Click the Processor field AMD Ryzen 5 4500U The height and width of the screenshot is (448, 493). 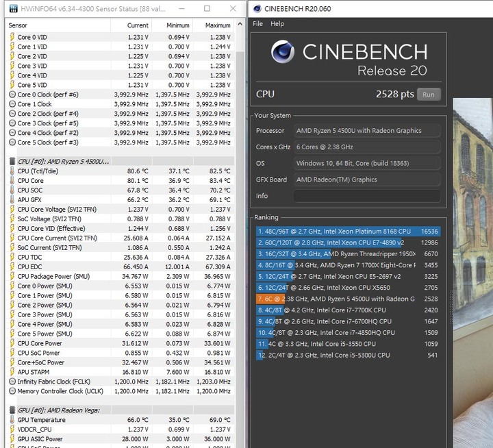367,131
